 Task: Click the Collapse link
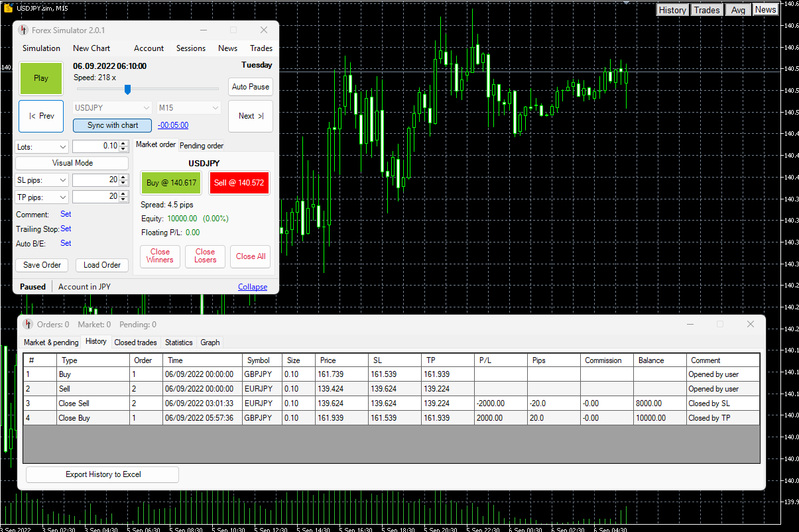pos(253,287)
